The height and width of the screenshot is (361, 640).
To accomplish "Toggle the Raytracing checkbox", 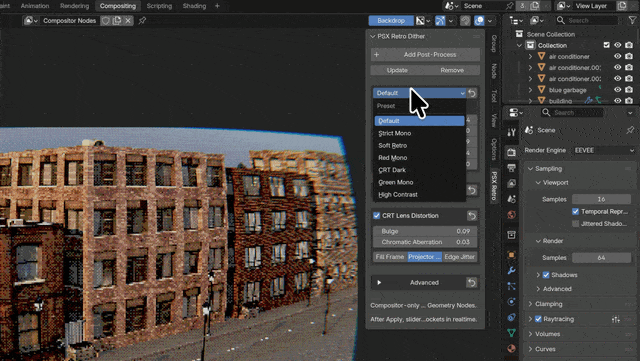I will 538,319.
